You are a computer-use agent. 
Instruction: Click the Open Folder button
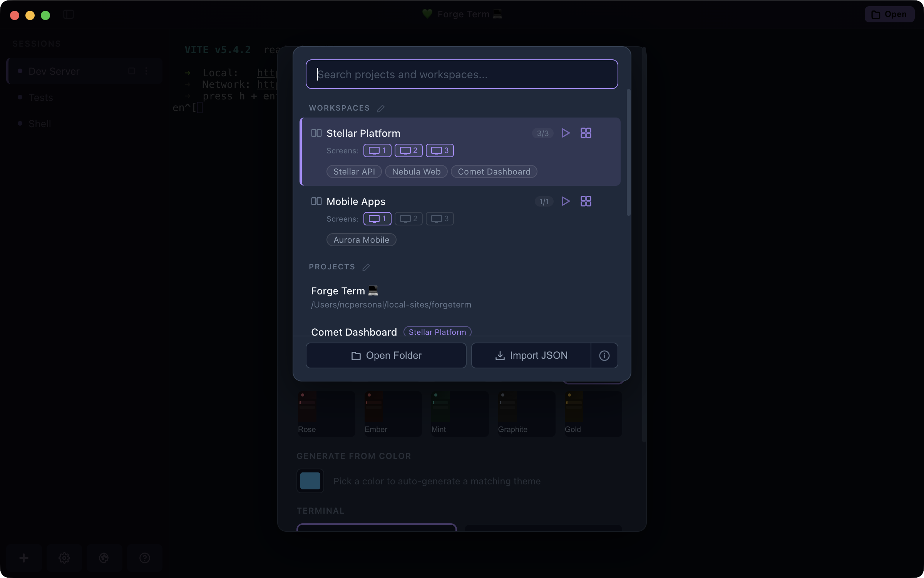point(386,355)
